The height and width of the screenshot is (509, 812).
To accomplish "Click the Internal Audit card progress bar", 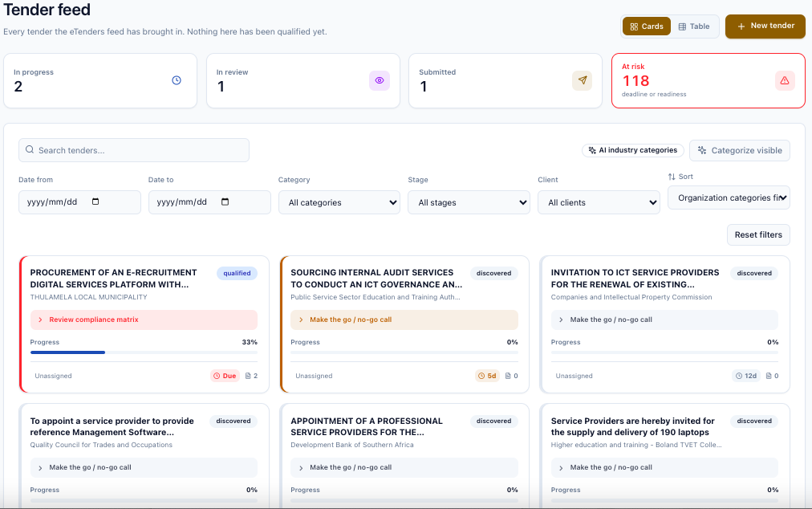I will pyautogui.click(x=404, y=352).
